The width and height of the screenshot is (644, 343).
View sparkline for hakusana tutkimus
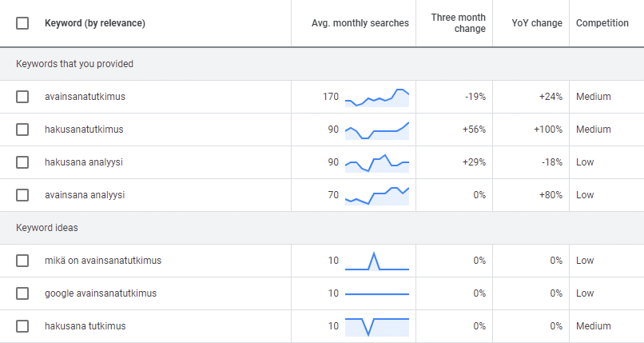click(377, 327)
